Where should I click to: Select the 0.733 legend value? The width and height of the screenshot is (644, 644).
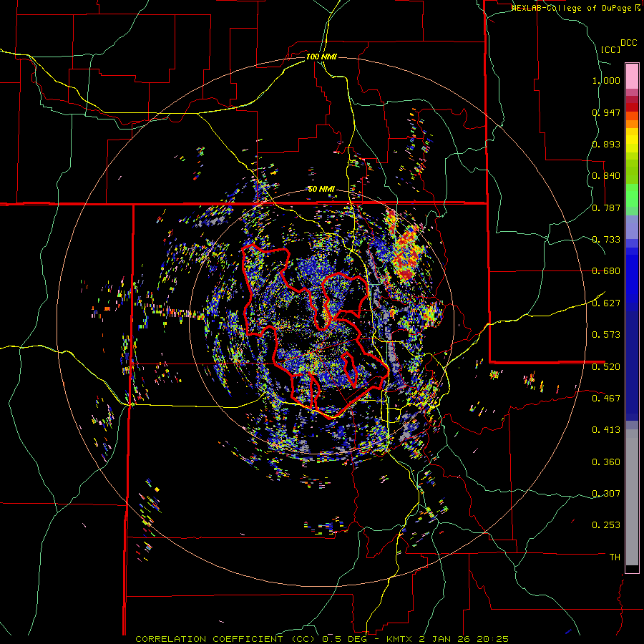606,240
